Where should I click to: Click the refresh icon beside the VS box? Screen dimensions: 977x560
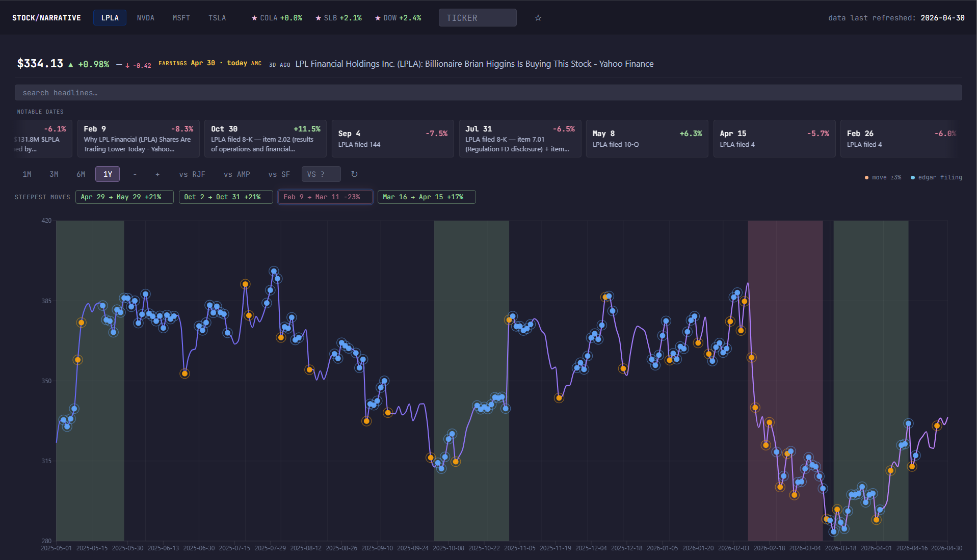click(x=354, y=174)
